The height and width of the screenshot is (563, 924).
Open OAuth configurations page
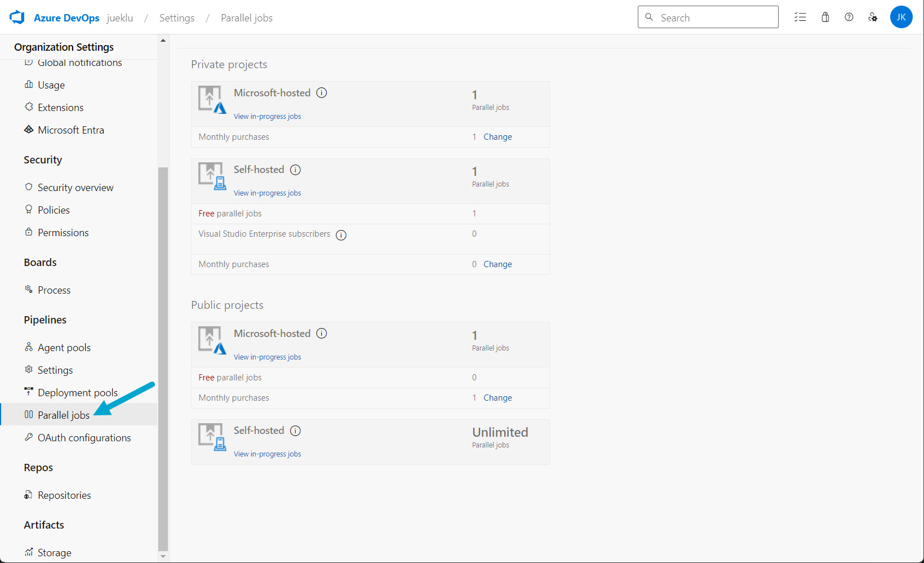pyautogui.click(x=84, y=438)
